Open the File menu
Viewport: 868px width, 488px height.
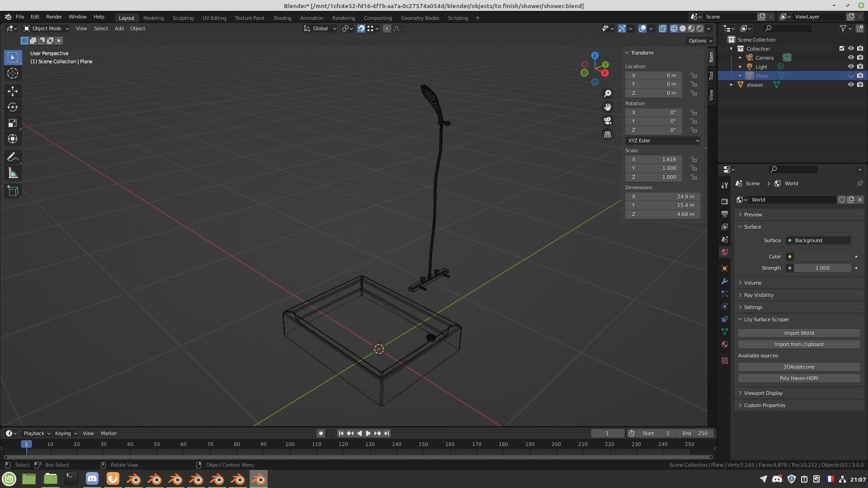coord(20,17)
